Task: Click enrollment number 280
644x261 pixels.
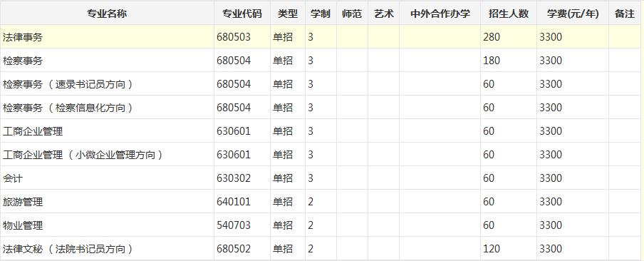Action: click(x=492, y=37)
